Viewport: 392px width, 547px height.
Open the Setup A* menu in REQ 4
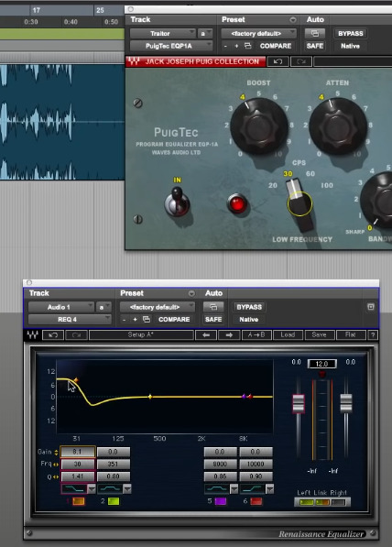[x=141, y=335]
